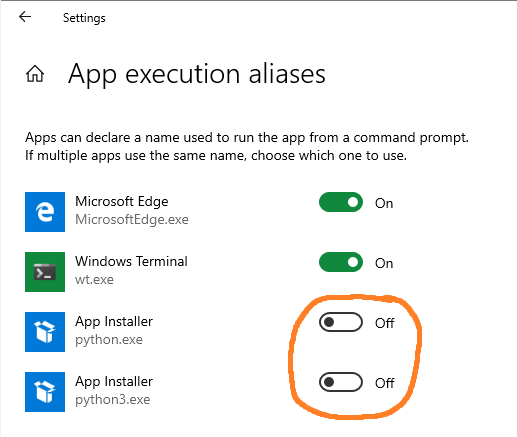Click the App execution aliases heading
This screenshot has height=437, width=517.
click(197, 75)
